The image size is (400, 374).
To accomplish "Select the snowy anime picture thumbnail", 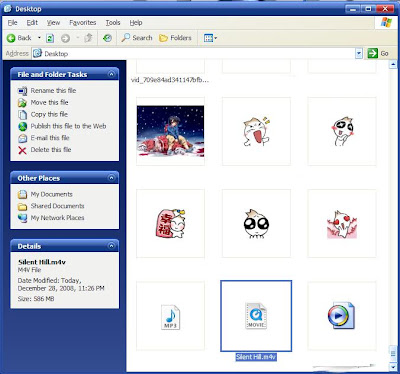I will click(170, 131).
